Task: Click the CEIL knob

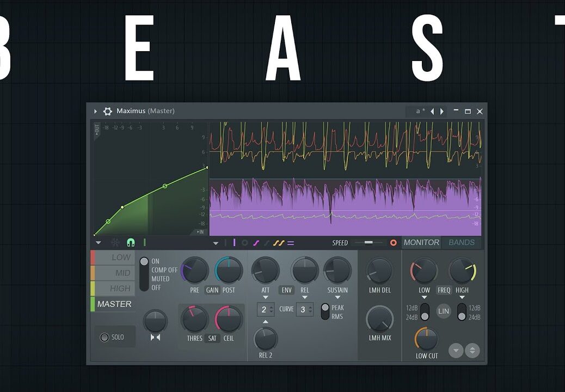Action: pyautogui.click(x=229, y=319)
